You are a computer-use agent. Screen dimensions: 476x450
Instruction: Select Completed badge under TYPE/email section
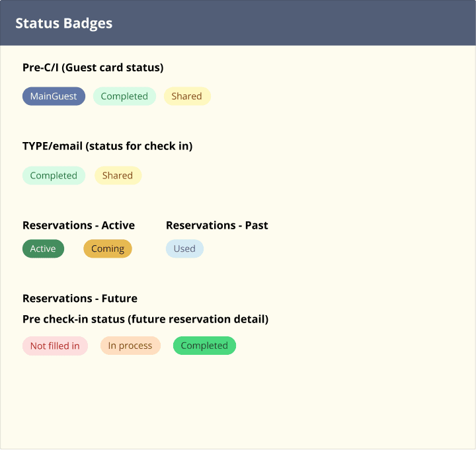click(x=54, y=175)
